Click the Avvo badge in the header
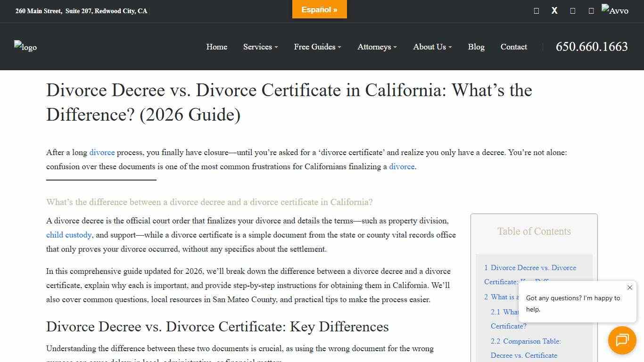 coord(615,9)
